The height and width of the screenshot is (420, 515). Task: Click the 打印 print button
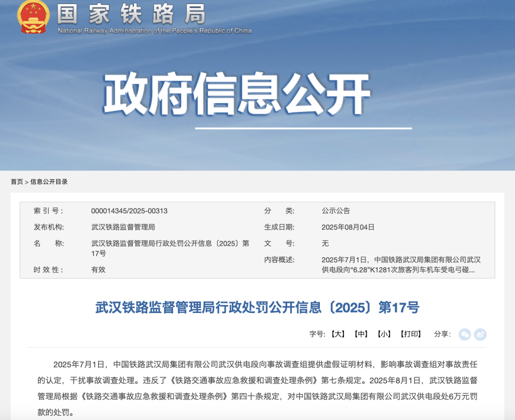pyautogui.click(x=410, y=334)
